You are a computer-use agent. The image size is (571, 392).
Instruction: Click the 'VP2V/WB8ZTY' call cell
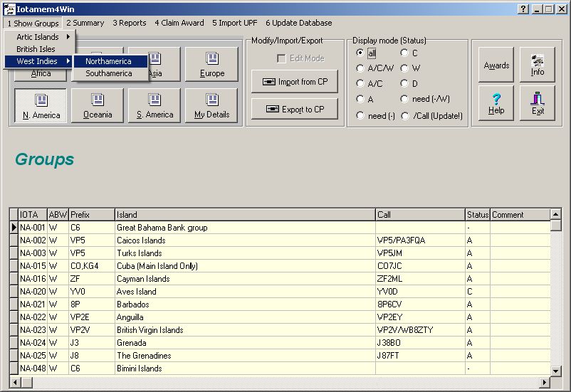point(420,330)
